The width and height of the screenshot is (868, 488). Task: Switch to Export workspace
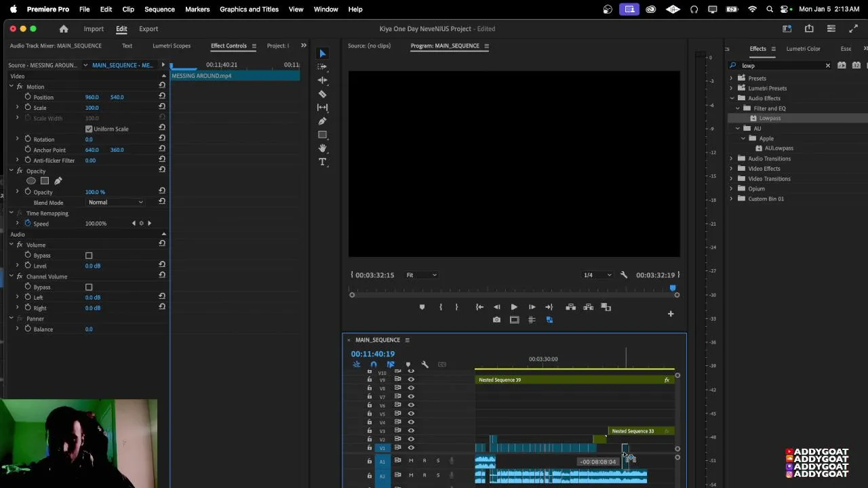[149, 29]
